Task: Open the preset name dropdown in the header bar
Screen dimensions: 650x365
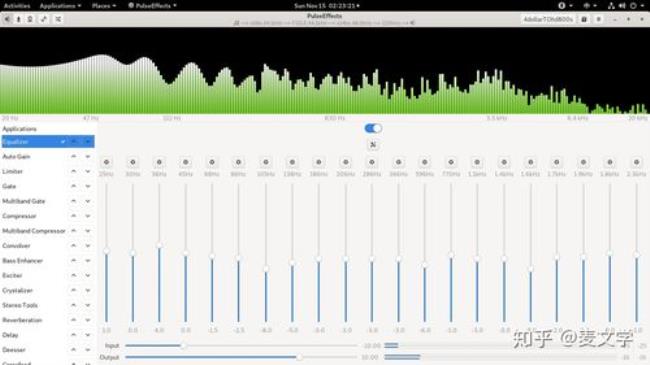Action: 548,19
